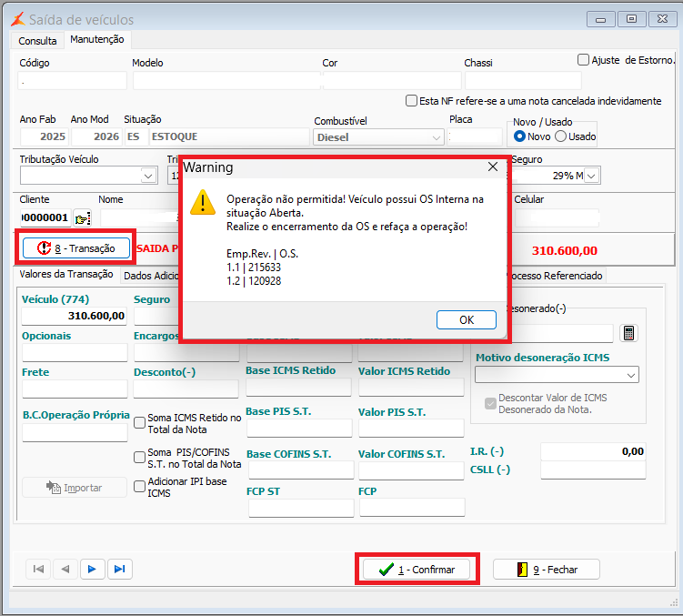Click the OK button in Warning dialog
Screen dimensions: 683x616
coord(466,320)
